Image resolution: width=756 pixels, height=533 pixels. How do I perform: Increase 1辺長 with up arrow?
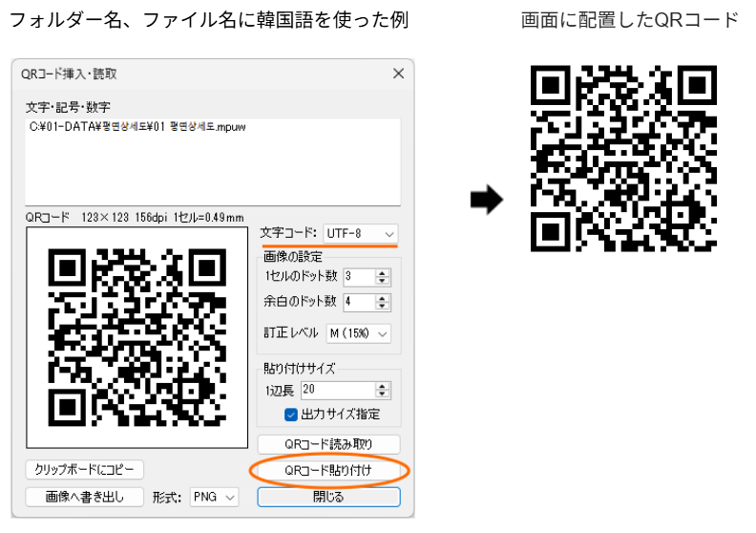tap(383, 386)
